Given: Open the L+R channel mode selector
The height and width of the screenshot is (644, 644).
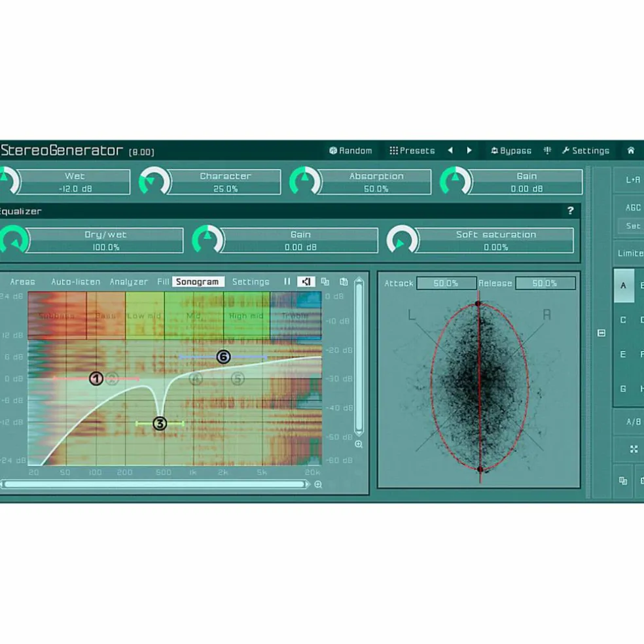Looking at the screenshot, I should [x=632, y=180].
